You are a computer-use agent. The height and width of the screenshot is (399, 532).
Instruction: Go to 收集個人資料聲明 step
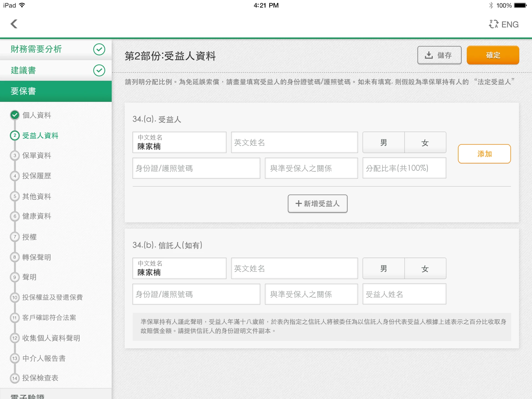coord(51,338)
